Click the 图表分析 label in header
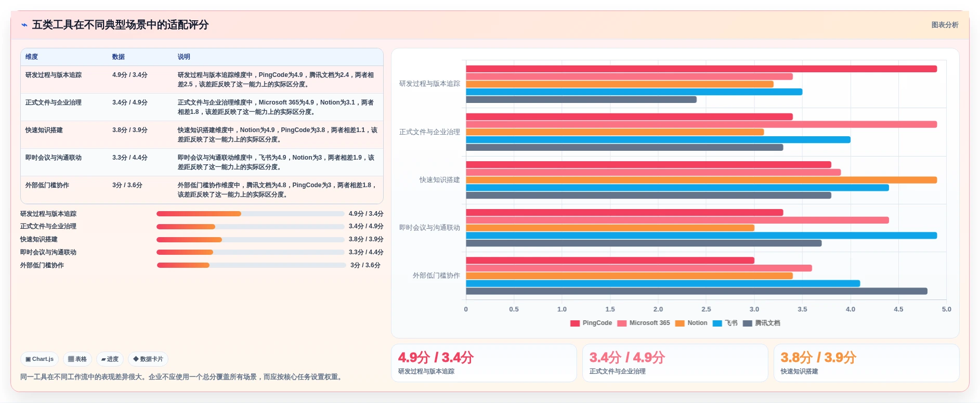 tap(945, 25)
